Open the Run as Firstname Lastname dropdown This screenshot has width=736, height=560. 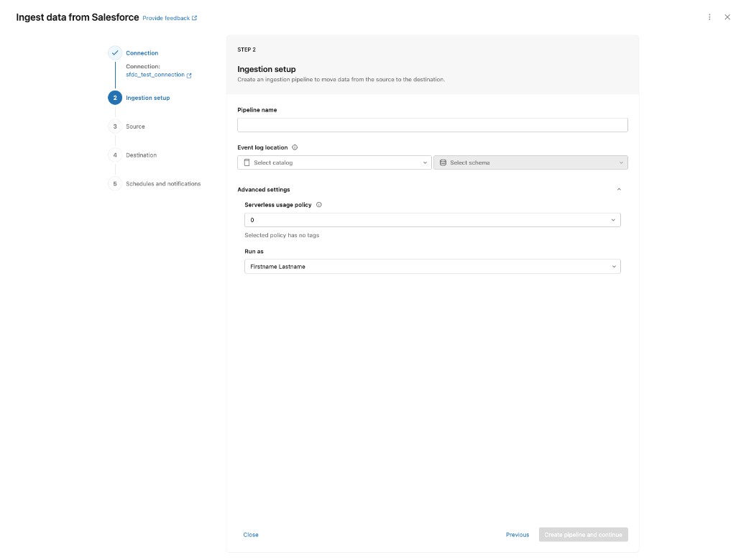coord(432,267)
